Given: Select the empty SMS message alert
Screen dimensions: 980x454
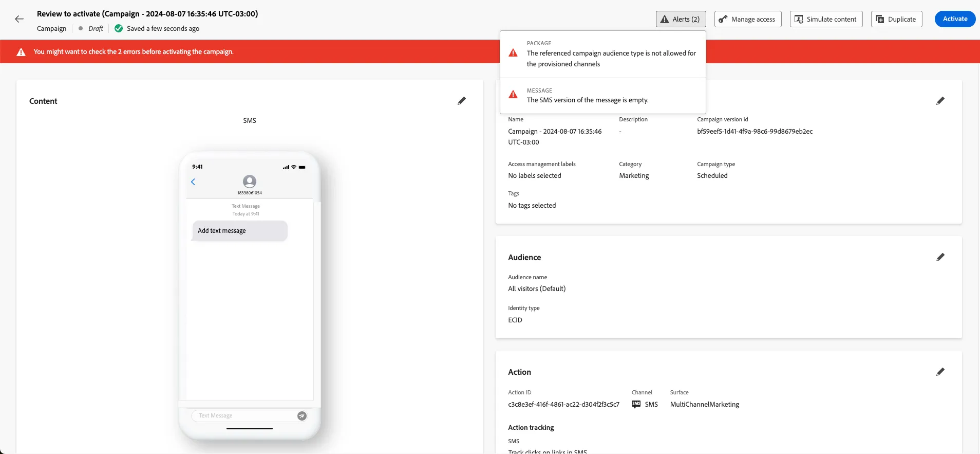Looking at the screenshot, I should click(x=603, y=96).
